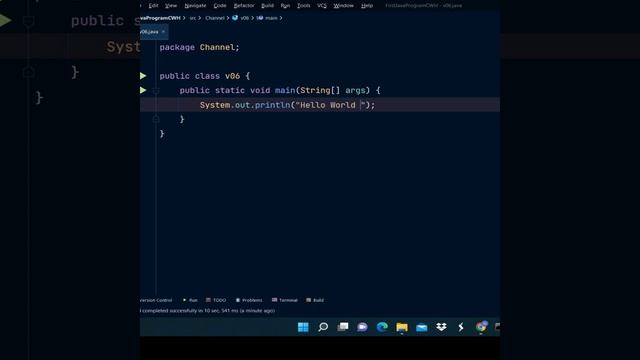Open the Version Control tool window
This screenshot has height=360, width=640.
click(156, 300)
